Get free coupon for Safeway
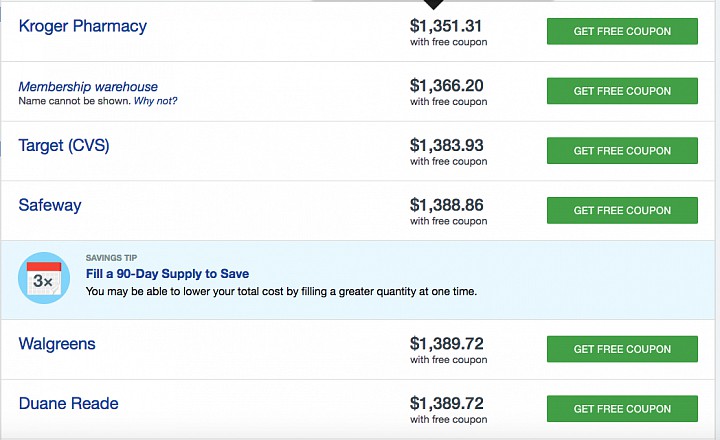Viewport: 720px width, 440px height. click(x=622, y=210)
